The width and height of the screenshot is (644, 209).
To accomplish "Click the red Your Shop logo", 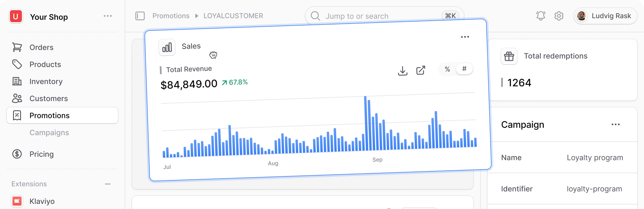I will point(16,16).
